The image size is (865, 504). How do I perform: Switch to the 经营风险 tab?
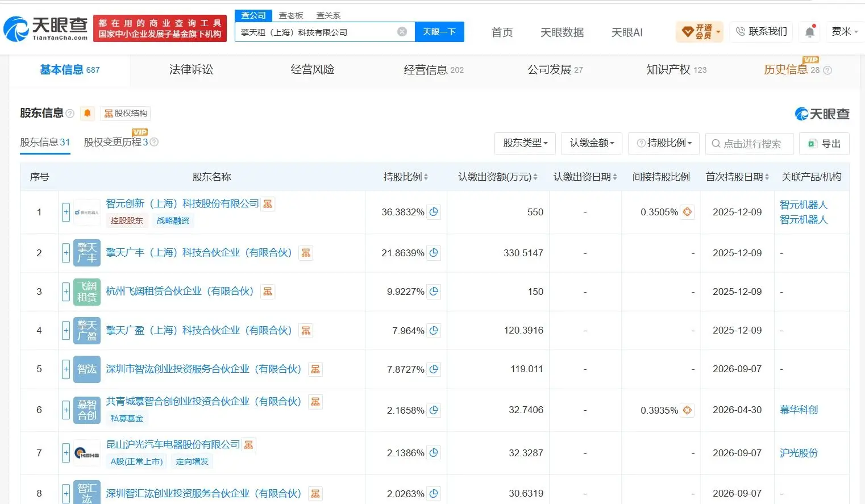tap(312, 70)
